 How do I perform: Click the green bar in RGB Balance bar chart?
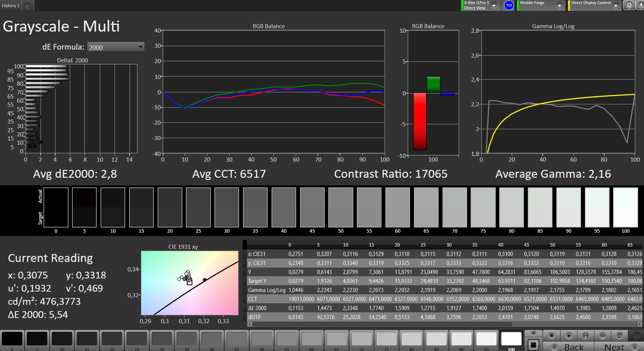[x=433, y=85]
